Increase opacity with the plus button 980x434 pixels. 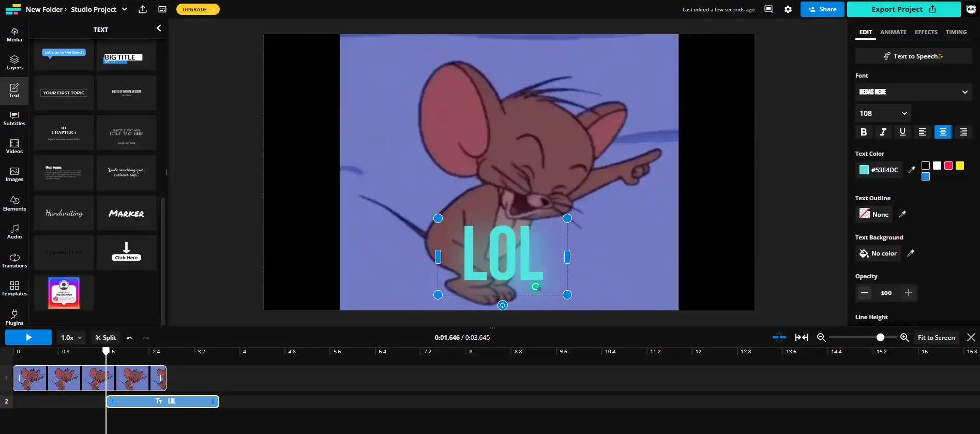(x=909, y=293)
